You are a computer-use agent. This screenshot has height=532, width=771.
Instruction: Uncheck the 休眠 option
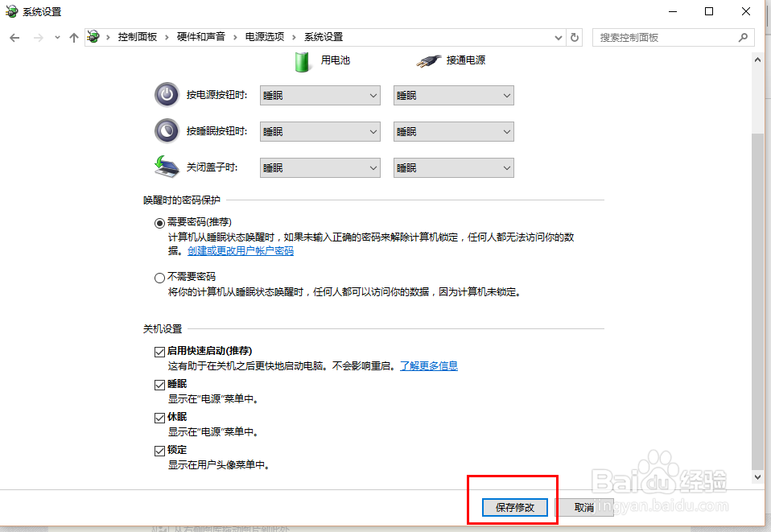(x=160, y=416)
